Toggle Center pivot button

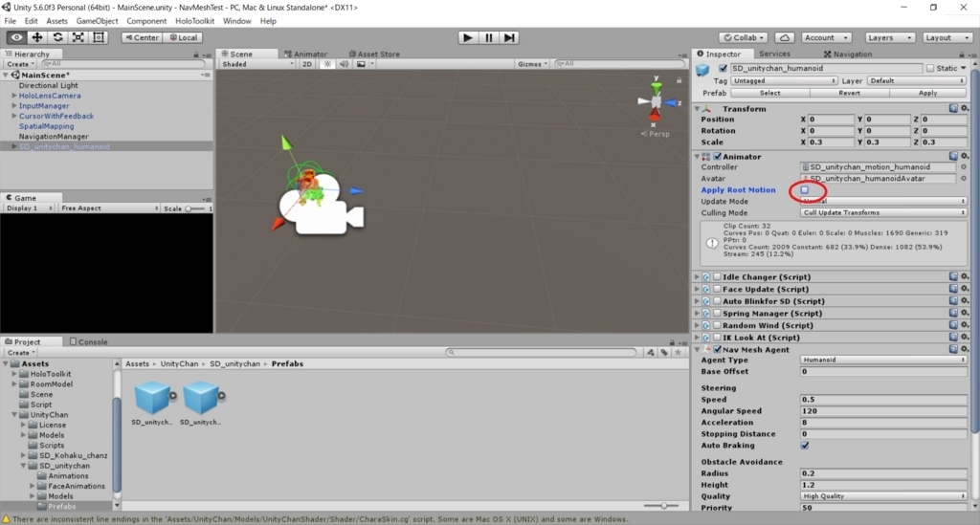[142, 37]
